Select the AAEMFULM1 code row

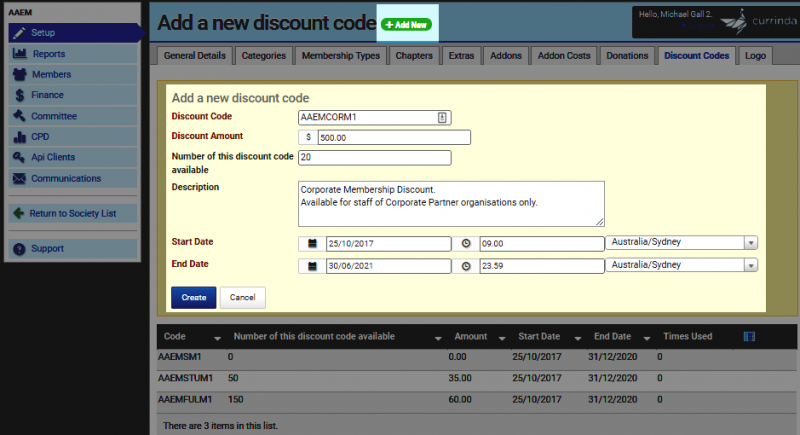476,400
